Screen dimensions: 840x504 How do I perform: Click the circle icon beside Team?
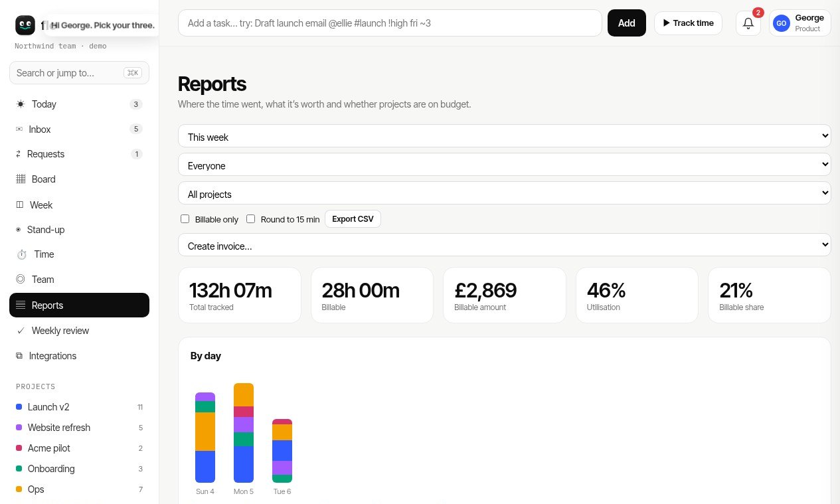tap(21, 280)
